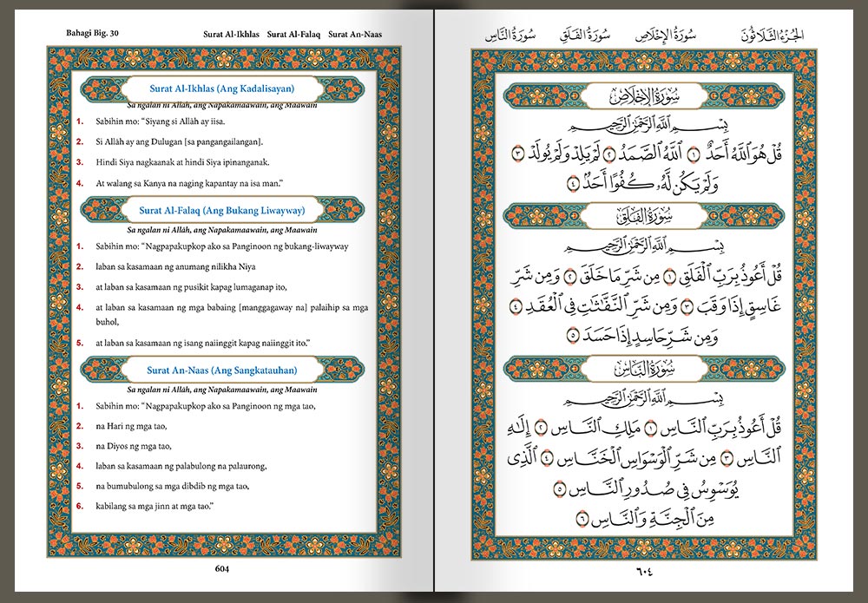Image resolution: width=868 pixels, height=603 pixels.
Task: Select "سورة الناس" in the right page's top header
Action: pos(510,36)
